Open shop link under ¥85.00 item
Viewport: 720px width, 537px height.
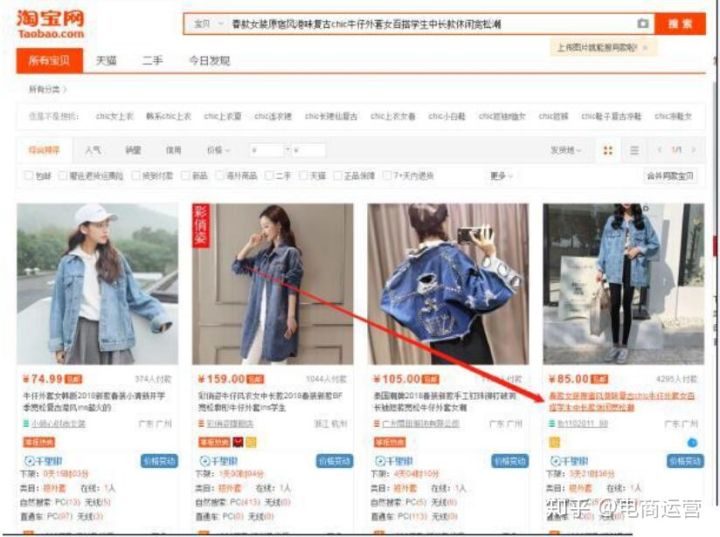582,424
